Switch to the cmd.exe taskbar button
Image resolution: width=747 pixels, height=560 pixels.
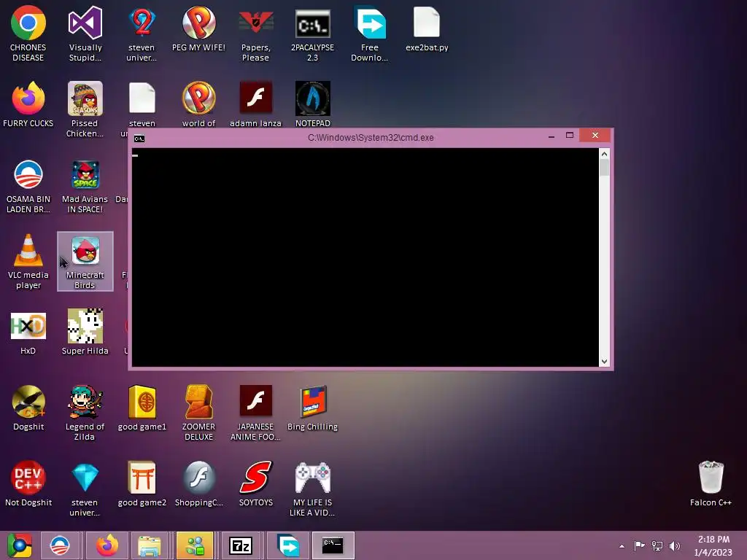click(333, 545)
